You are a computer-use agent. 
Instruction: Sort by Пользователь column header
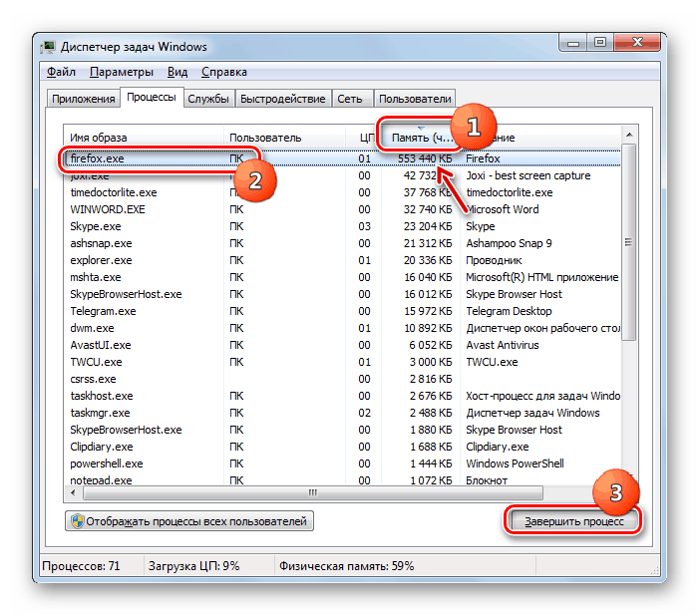pos(284,138)
